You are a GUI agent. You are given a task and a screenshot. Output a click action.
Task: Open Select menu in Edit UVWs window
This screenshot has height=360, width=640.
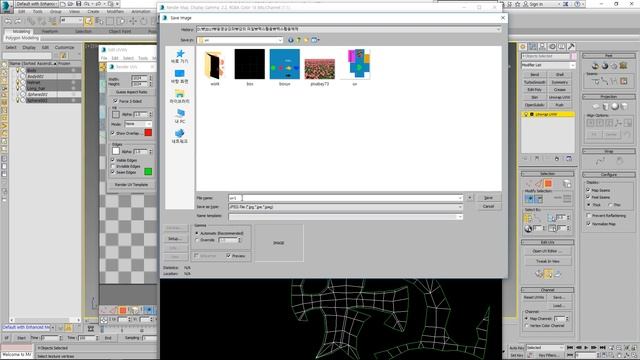click(128, 58)
